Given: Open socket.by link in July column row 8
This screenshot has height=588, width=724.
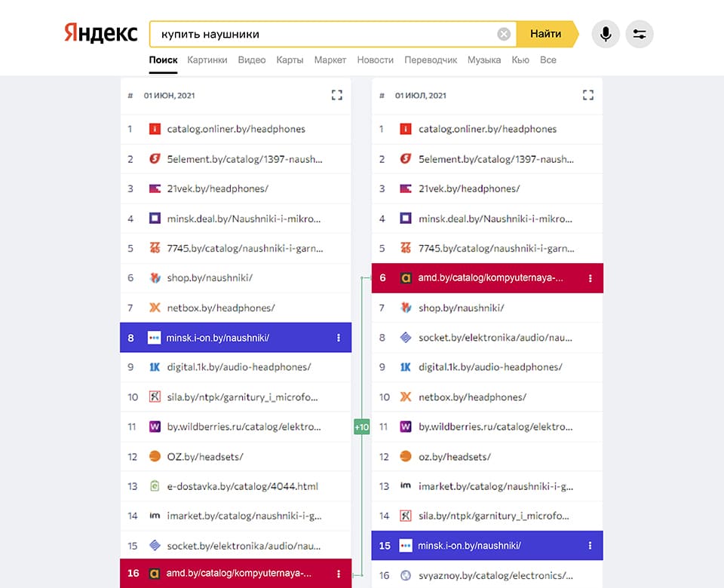Looking at the screenshot, I should tap(495, 338).
